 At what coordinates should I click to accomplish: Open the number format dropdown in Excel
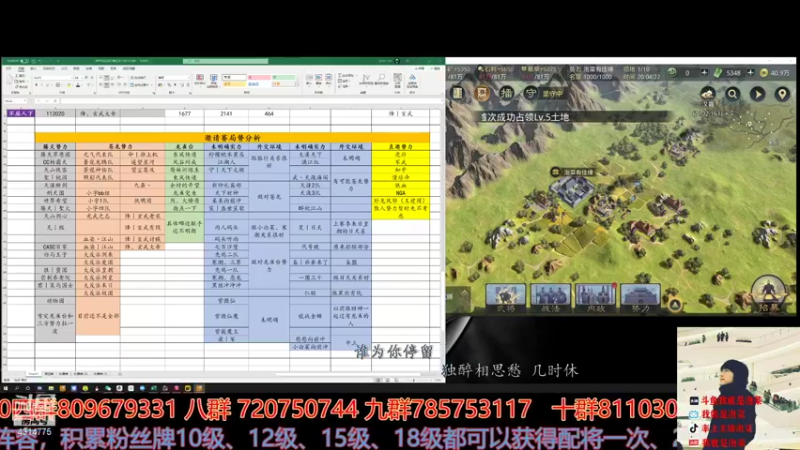[x=188, y=78]
